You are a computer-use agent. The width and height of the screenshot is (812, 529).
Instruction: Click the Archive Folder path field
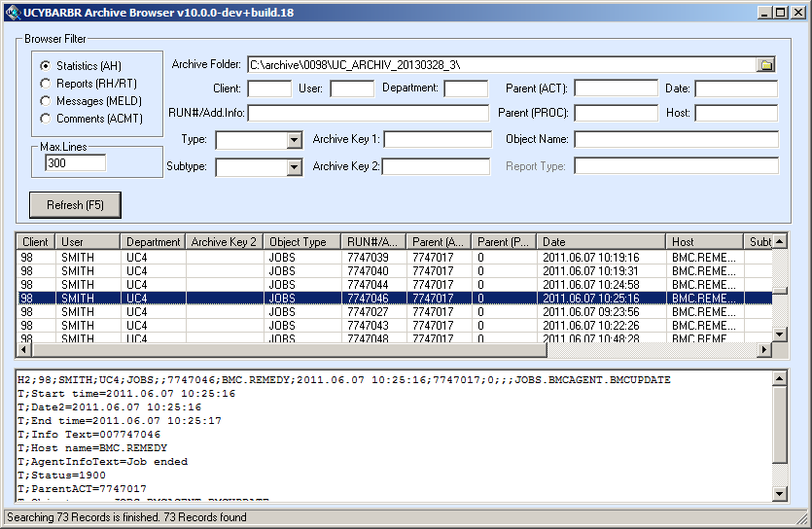pyautogui.click(x=503, y=65)
